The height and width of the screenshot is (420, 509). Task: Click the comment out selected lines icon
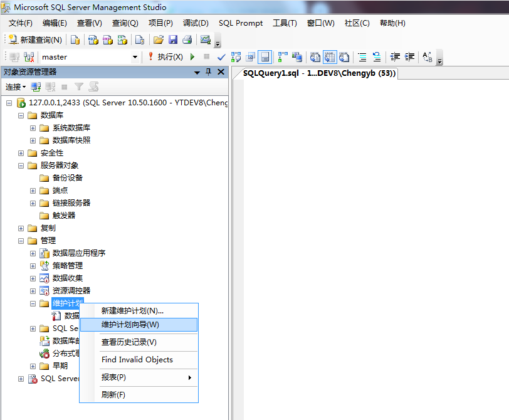point(362,57)
